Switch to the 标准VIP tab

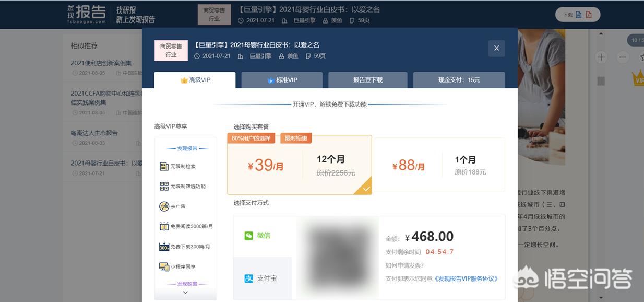tap(282, 80)
